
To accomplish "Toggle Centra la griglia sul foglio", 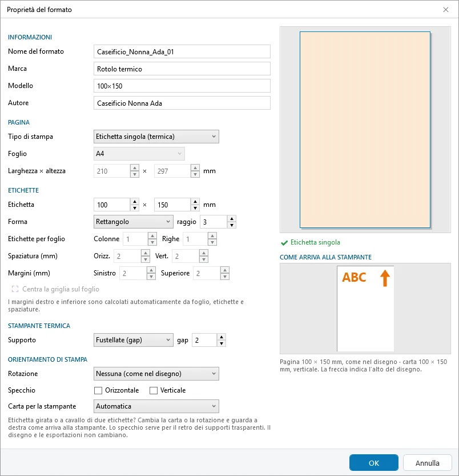I will tap(55, 289).
